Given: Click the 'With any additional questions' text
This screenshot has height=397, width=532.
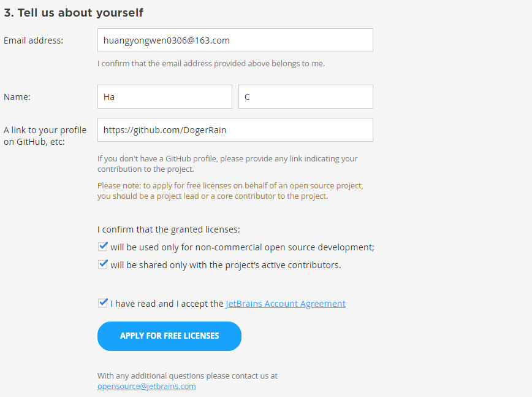Looking at the screenshot, I should 188,376.
